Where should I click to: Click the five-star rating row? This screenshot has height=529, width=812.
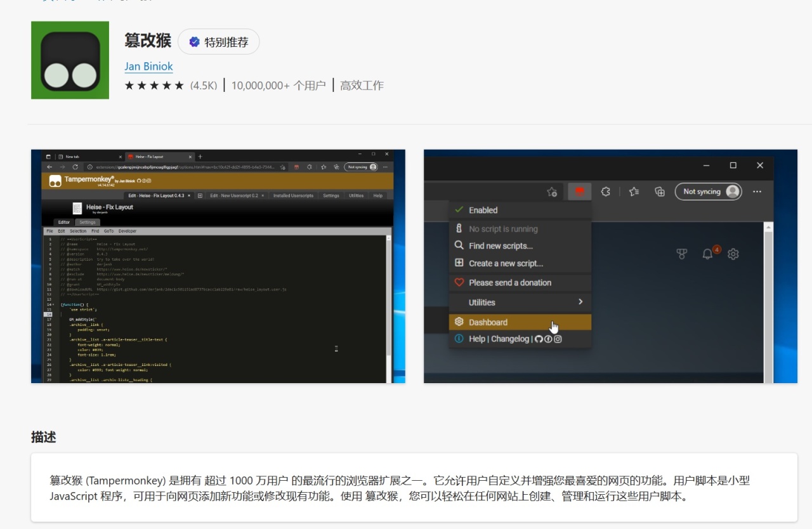(x=154, y=86)
